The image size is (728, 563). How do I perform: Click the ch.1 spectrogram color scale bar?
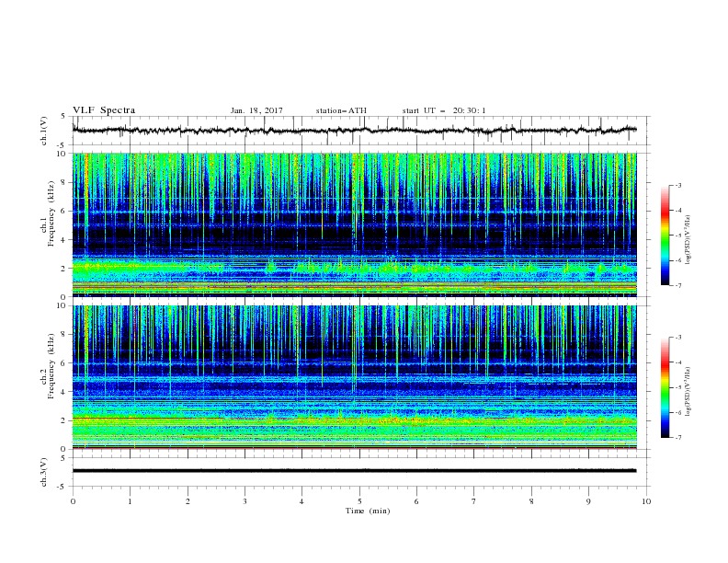[665, 236]
